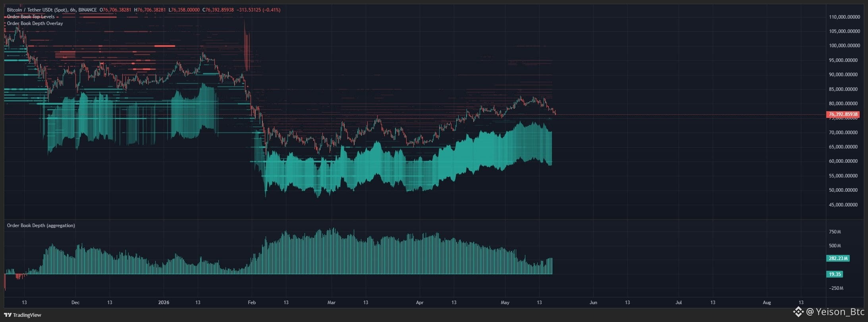Screen dimensions: 868x322
Task: Click the 65,000.00000 price axis label
Action: [843, 147]
